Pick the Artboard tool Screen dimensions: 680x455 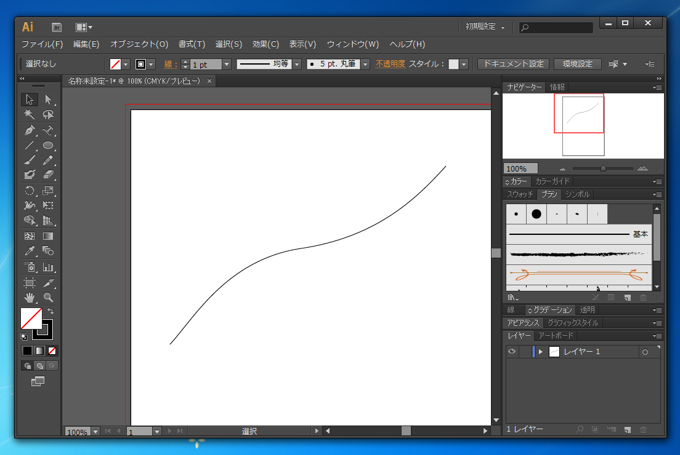pos(29,283)
